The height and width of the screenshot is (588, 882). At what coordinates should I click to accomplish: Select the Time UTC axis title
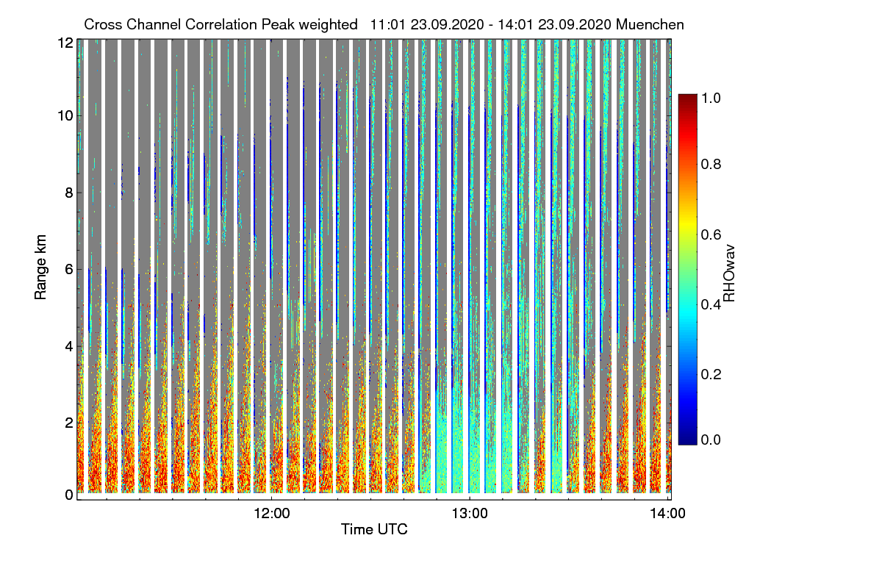click(x=374, y=529)
